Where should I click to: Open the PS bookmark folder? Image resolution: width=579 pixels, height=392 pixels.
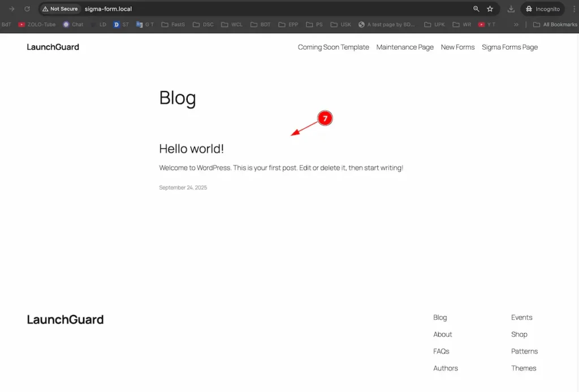click(314, 24)
